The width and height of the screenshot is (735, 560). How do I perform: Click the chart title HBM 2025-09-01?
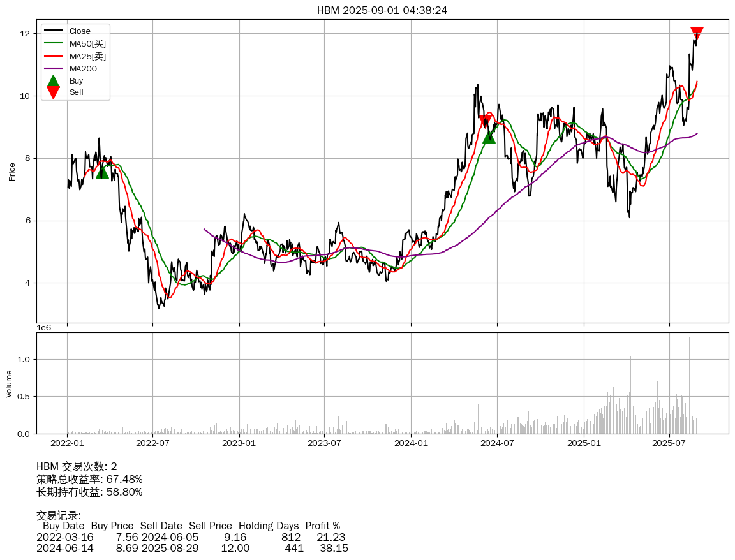pyautogui.click(x=382, y=11)
